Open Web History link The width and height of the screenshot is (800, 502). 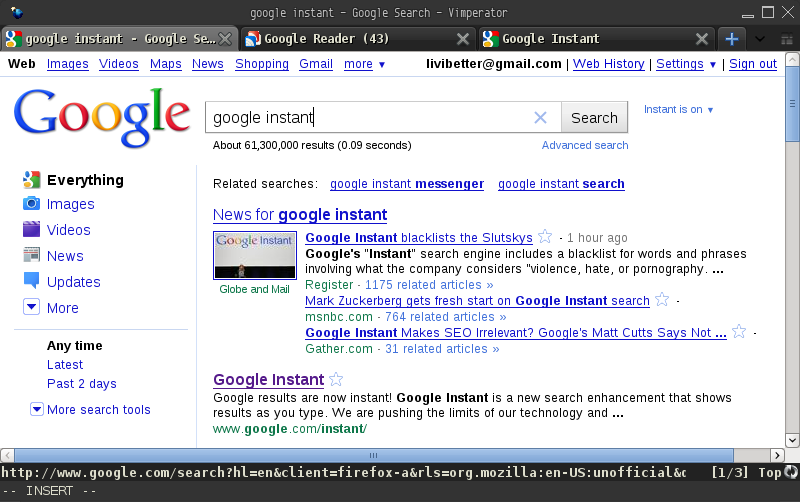pos(609,64)
